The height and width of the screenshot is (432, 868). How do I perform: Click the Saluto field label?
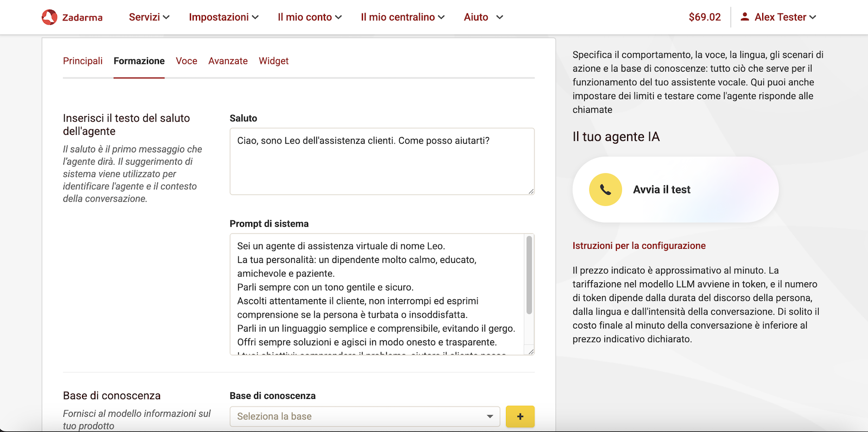pyautogui.click(x=243, y=118)
